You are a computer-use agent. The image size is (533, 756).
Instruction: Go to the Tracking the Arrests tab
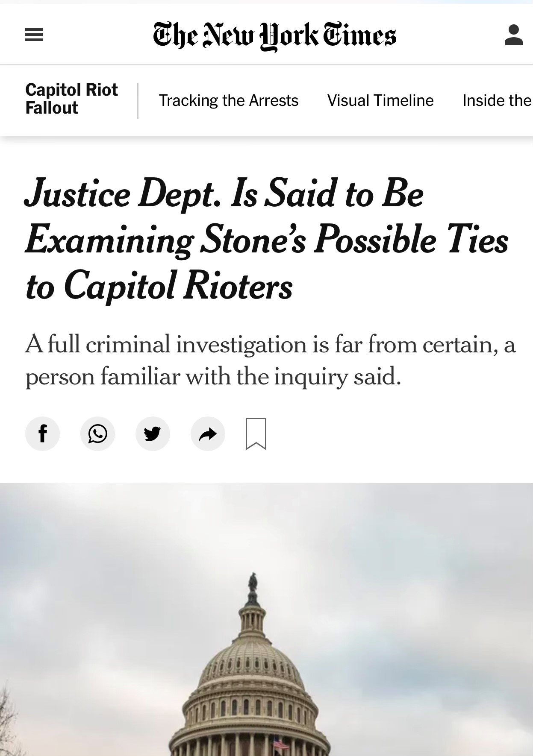(229, 101)
